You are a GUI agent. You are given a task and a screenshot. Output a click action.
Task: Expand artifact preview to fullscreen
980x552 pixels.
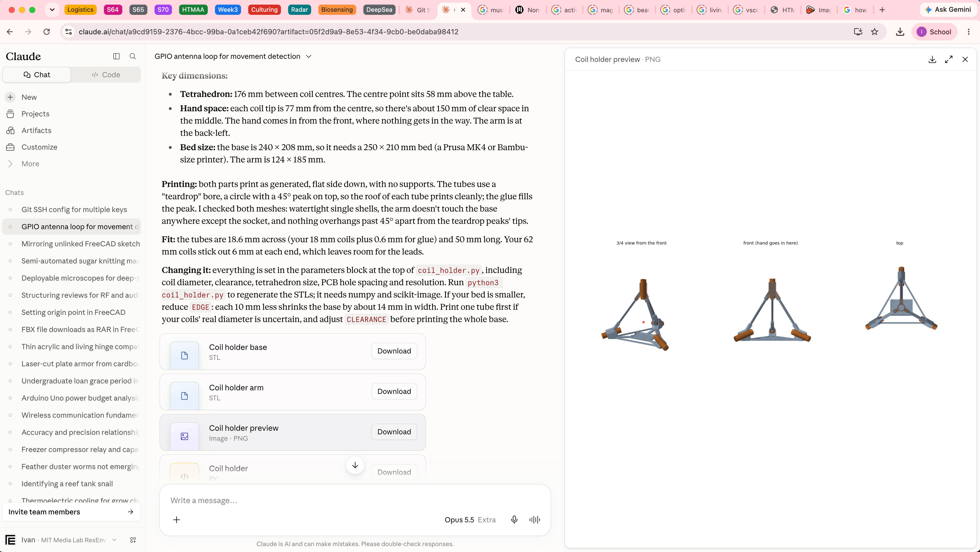point(949,59)
